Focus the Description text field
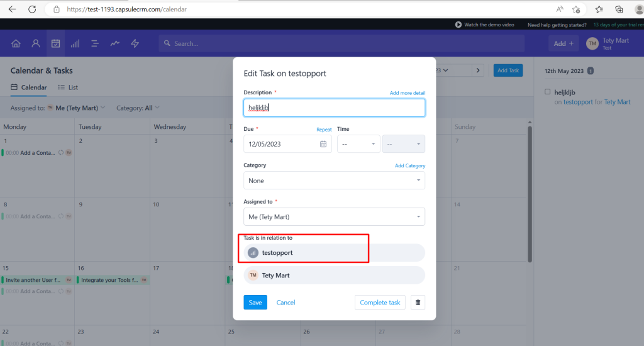 coord(335,108)
